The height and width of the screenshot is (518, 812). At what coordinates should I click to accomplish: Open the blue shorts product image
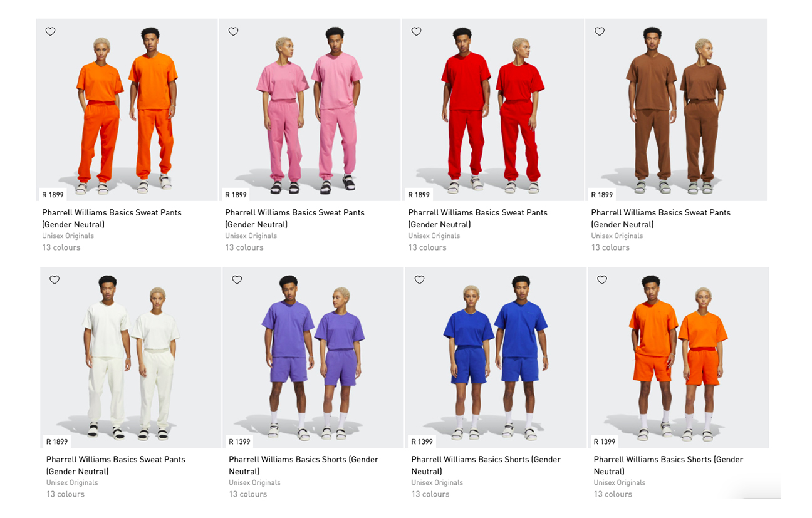(x=496, y=357)
